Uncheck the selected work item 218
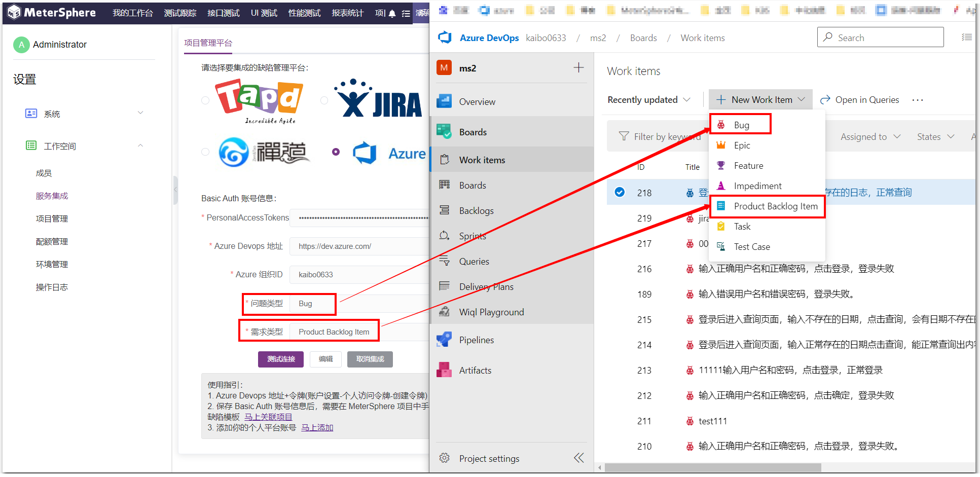 (x=620, y=192)
